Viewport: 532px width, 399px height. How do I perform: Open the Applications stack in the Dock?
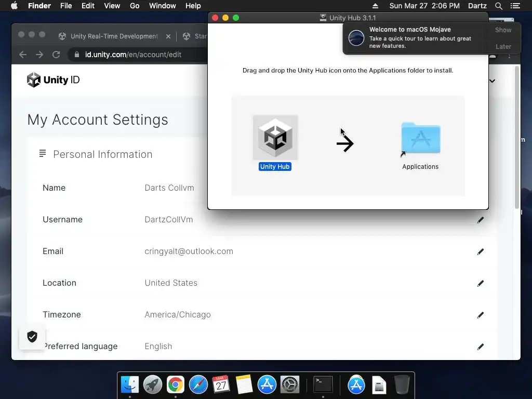click(x=356, y=385)
